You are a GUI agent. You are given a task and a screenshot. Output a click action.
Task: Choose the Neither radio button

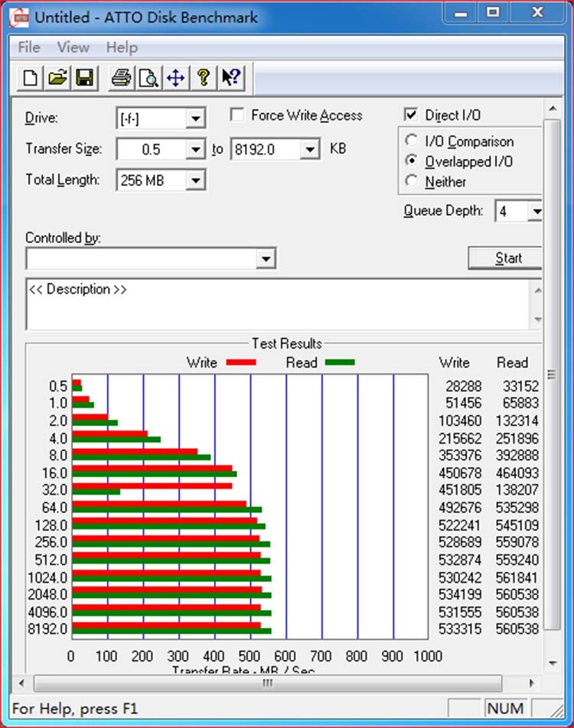412,181
